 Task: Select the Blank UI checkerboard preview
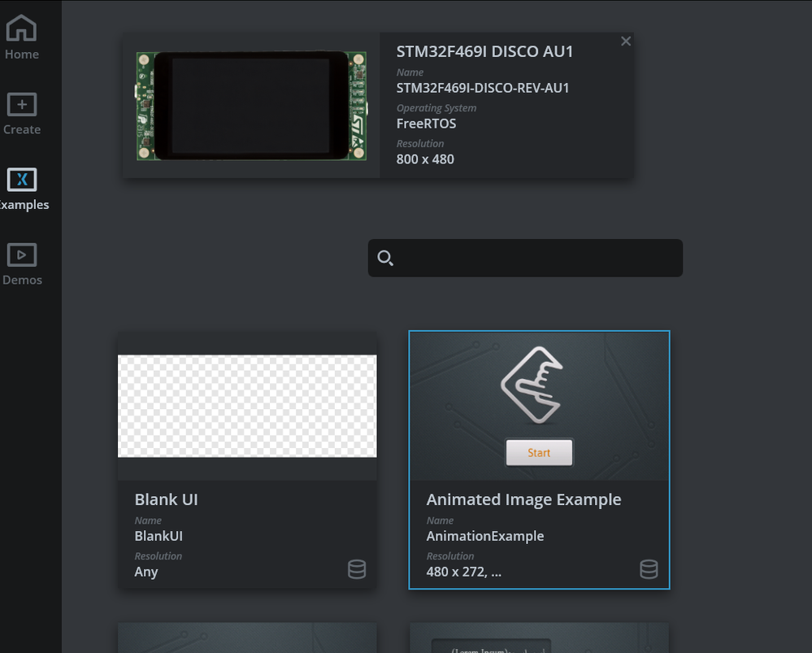click(248, 407)
